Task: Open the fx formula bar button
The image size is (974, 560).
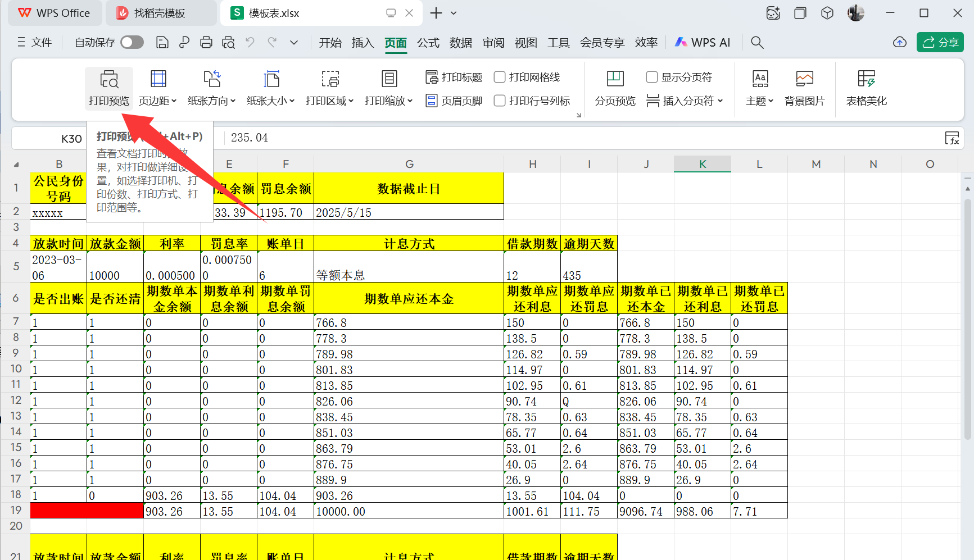Action: (952, 138)
